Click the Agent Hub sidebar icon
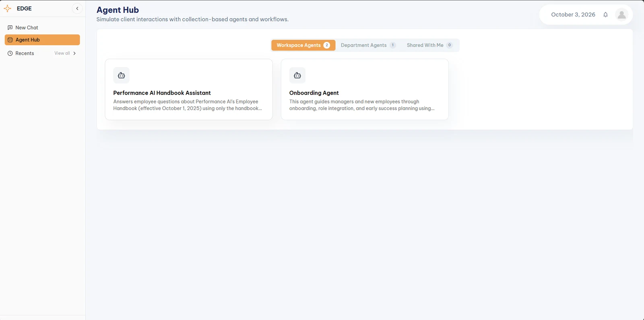This screenshot has width=644, height=320. pos(10,40)
